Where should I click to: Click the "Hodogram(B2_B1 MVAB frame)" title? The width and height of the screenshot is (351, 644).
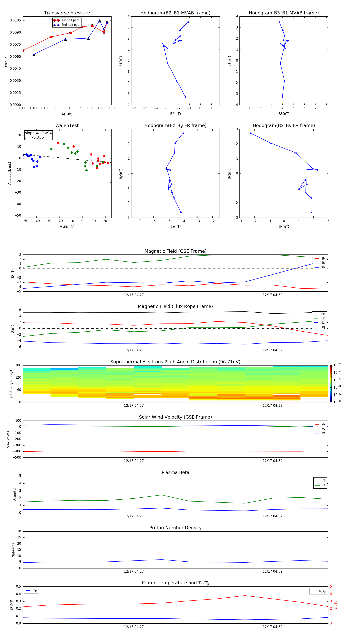coord(175,13)
